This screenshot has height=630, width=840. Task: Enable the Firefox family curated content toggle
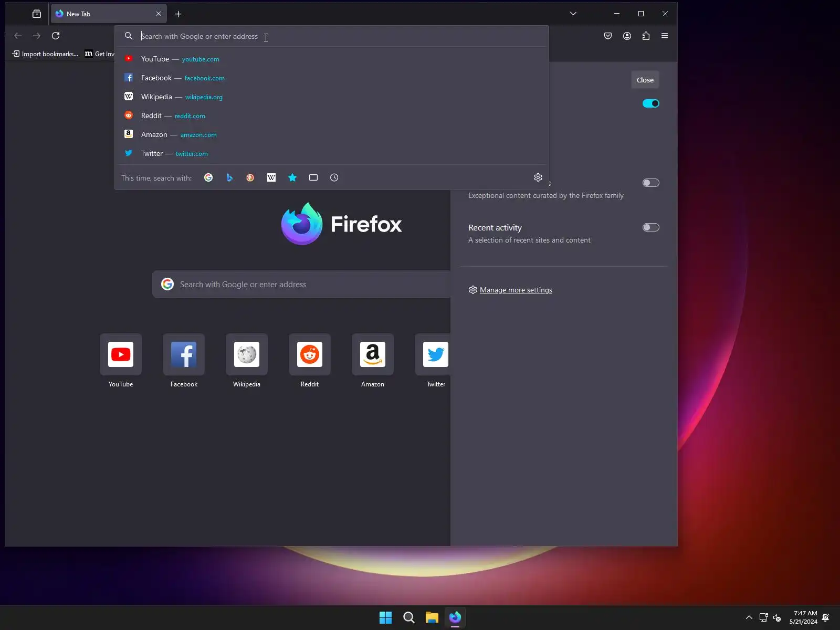click(x=651, y=183)
